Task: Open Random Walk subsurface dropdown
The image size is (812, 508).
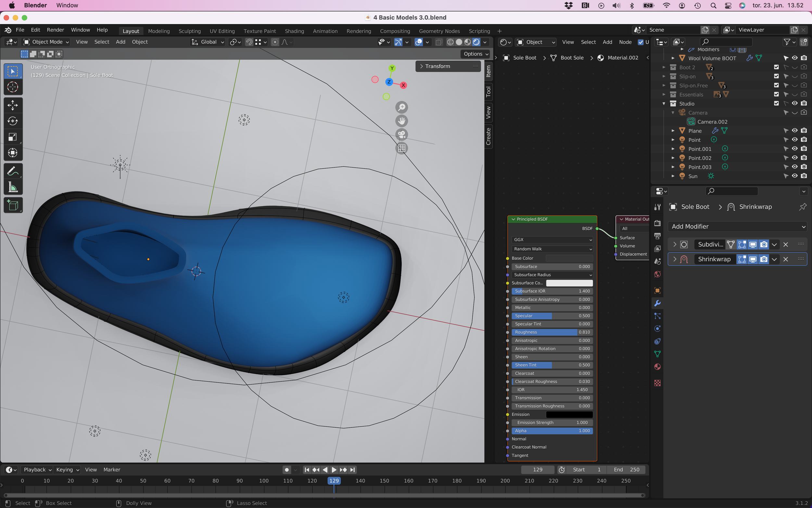Action: [x=552, y=249]
